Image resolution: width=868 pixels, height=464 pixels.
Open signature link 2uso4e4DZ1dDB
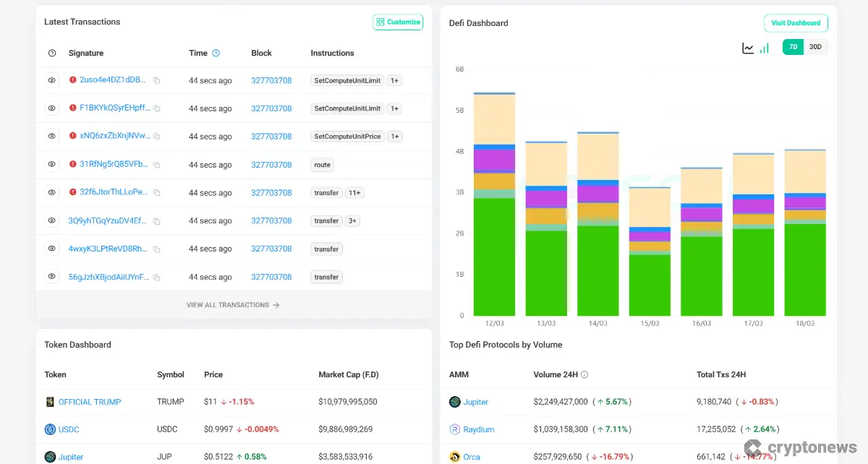pyautogui.click(x=114, y=80)
